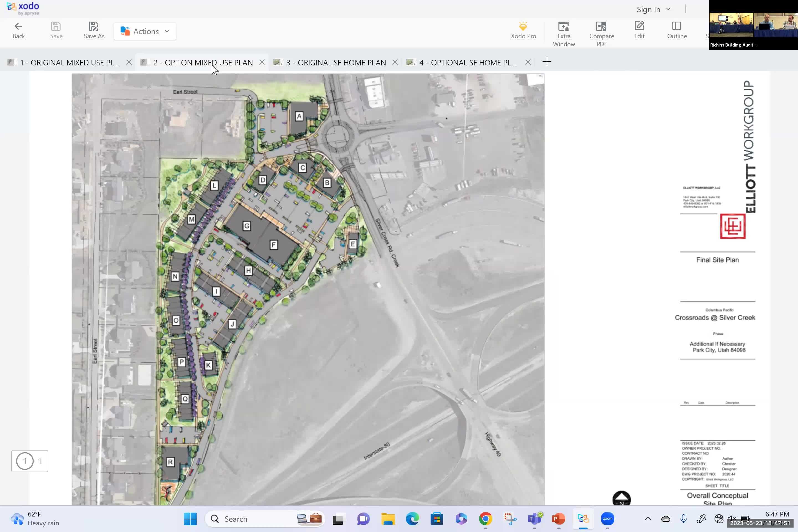798x532 pixels.
Task: Toggle the network status icon
Action: pos(720,519)
